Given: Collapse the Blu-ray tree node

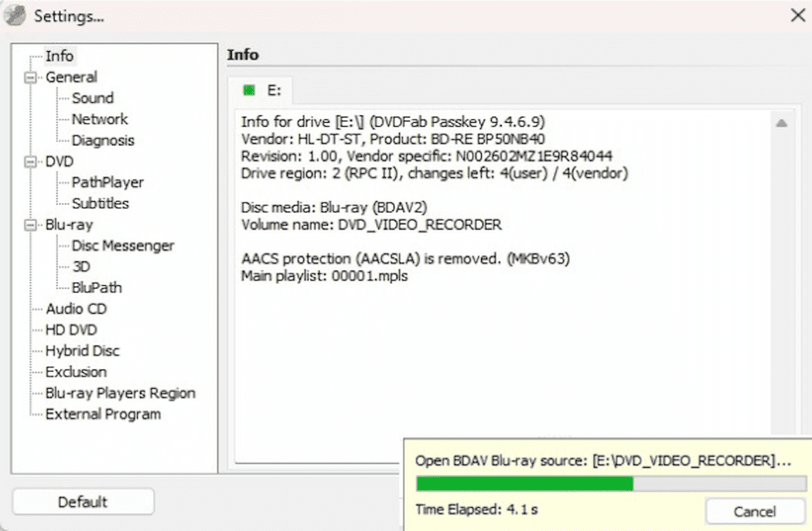Looking at the screenshot, I should (x=31, y=225).
